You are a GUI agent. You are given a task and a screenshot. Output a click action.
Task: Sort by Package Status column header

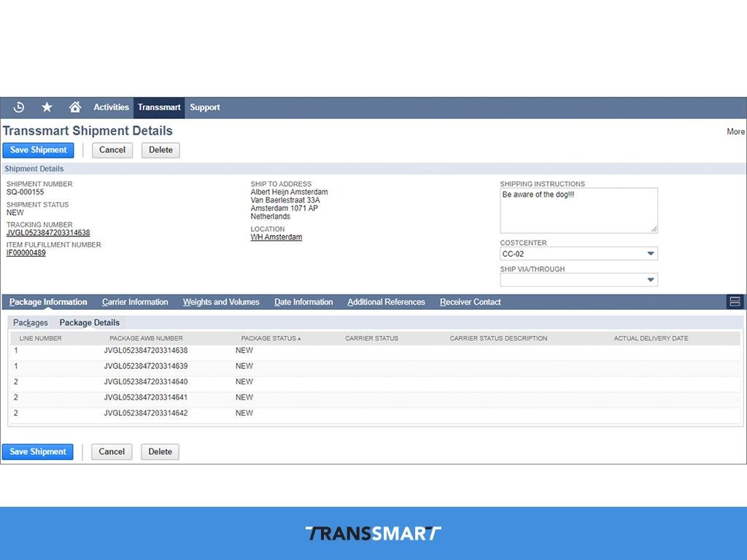(271, 338)
